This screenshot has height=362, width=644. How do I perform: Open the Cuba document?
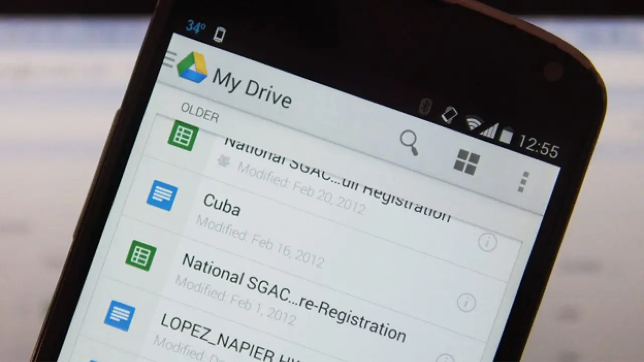[x=222, y=205]
